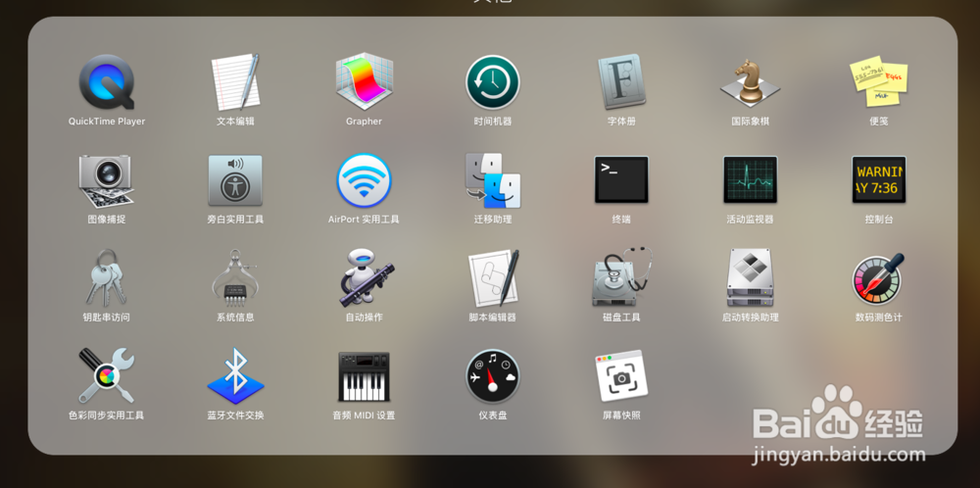Click the "音频 MIDI 设置" label text
Viewport: 980px width, 488px height.
click(364, 415)
